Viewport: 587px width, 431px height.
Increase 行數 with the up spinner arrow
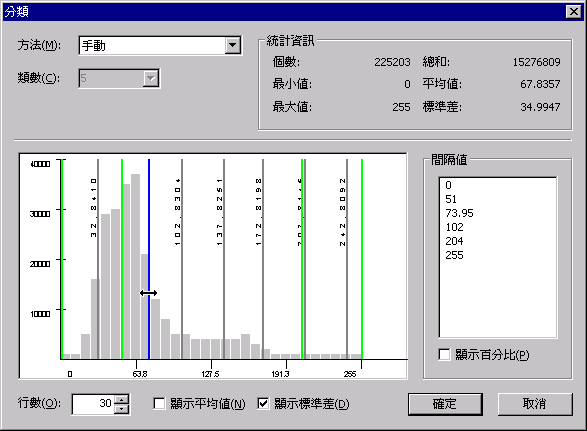121,400
